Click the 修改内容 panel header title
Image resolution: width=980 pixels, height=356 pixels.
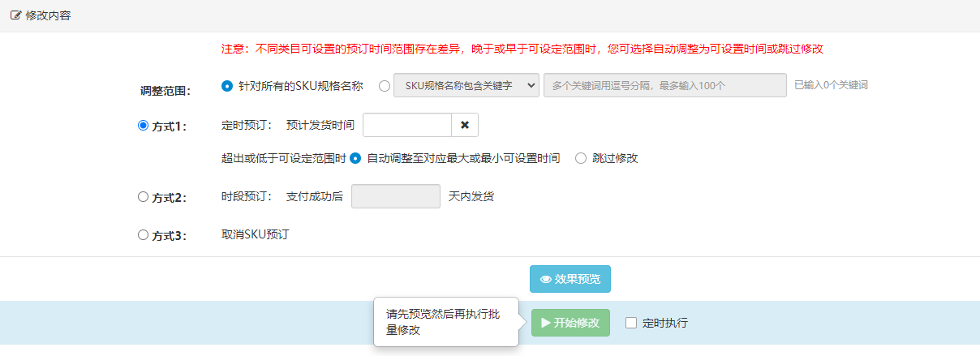[48, 15]
